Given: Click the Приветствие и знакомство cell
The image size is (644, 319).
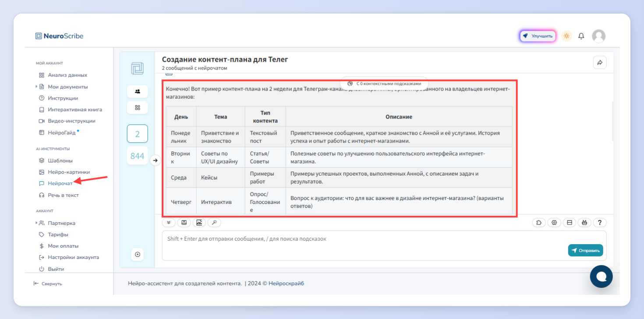Looking at the screenshot, I should (220, 137).
